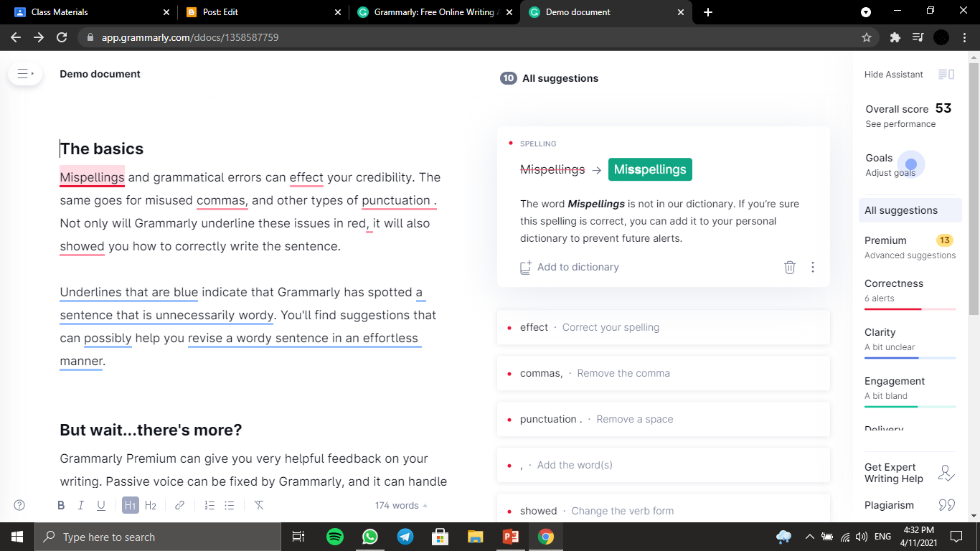980x551 pixels.
Task: Toggle italic formatting in editor toolbar
Action: pyautogui.click(x=81, y=505)
